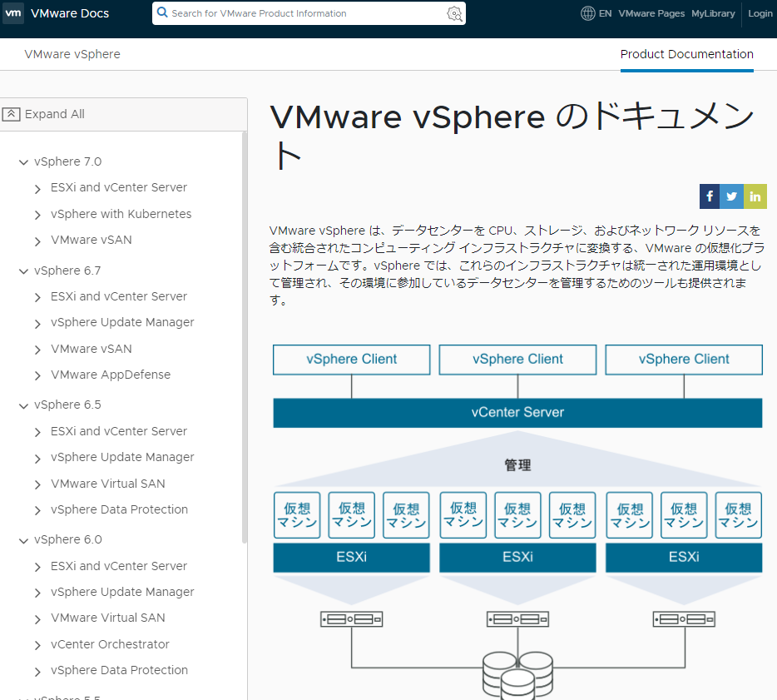Click the VMware vSphere breadcrumb
The width and height of the screenshot is (777, 700).
(x=72, y=54)
